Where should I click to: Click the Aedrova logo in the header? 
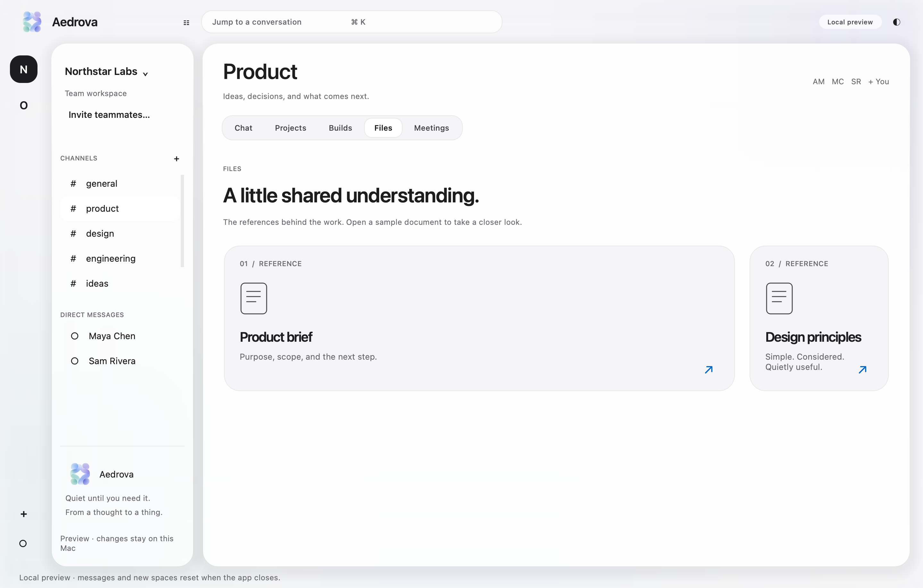click(x=32, y=22)
